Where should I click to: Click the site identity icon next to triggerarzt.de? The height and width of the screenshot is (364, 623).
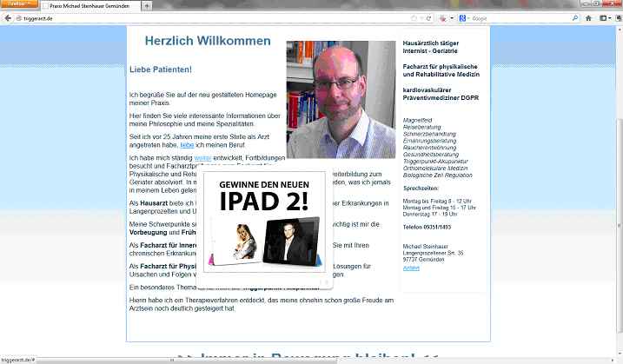(x=18, y=18)
